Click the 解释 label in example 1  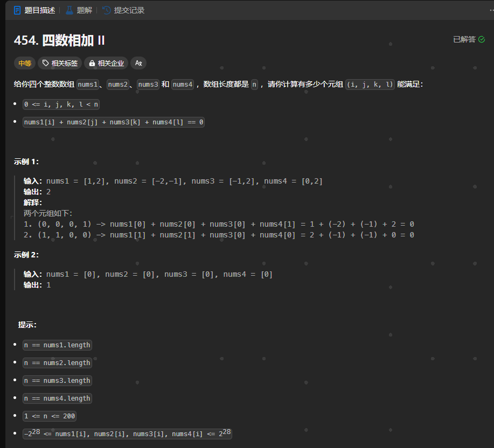point(33,202)
